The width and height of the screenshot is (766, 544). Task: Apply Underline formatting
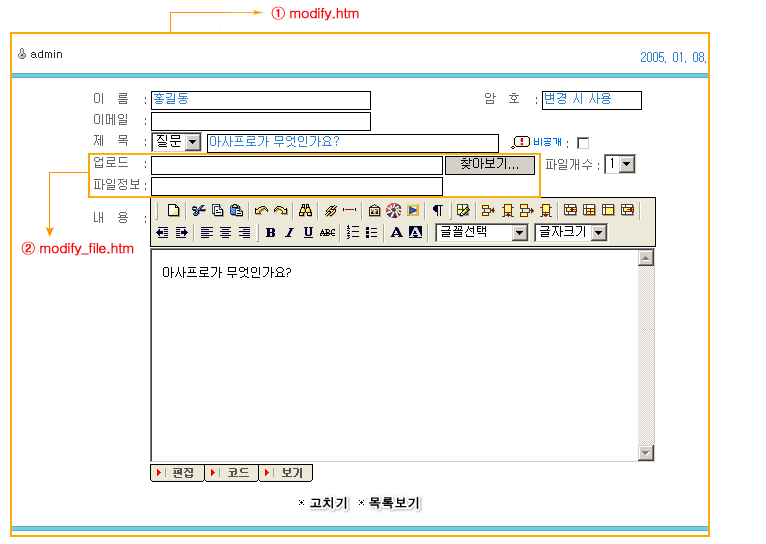308,233
